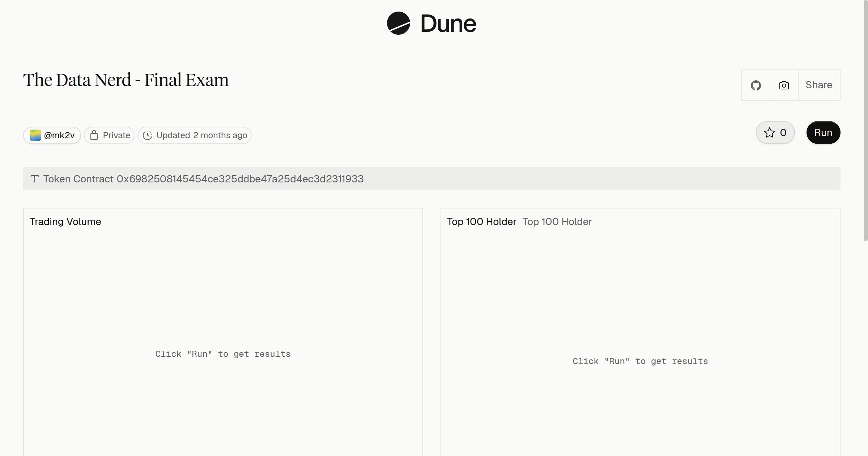
Task: Click the star count "0"
Action: [783, 132]
